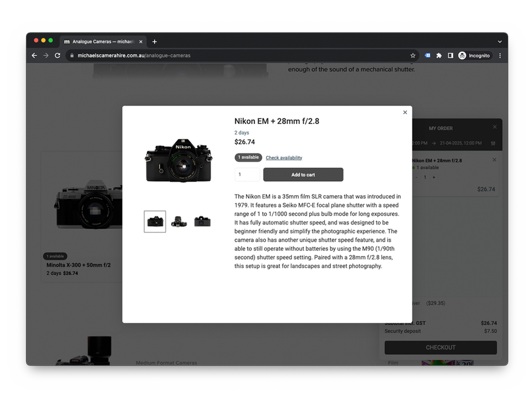Open the browser extensions puzzle icon

[x=438, y=55]
